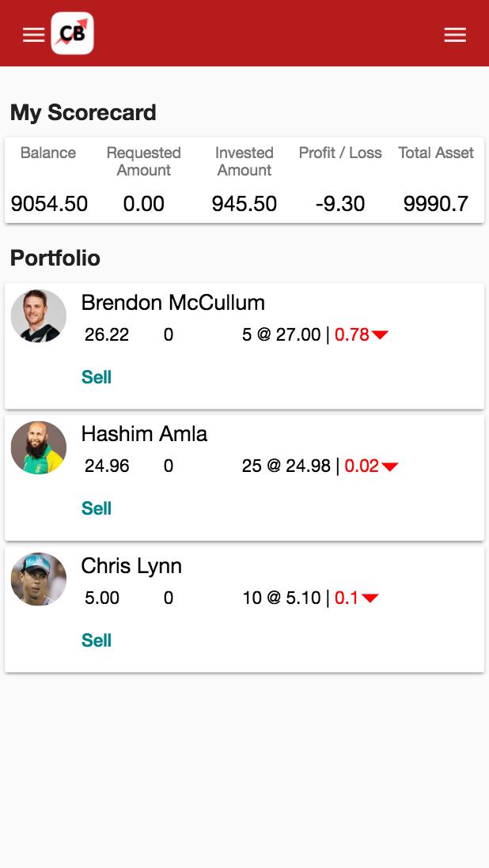Open the left hamburger menu
Screen dimensions: 489x868
pos(33,35)
